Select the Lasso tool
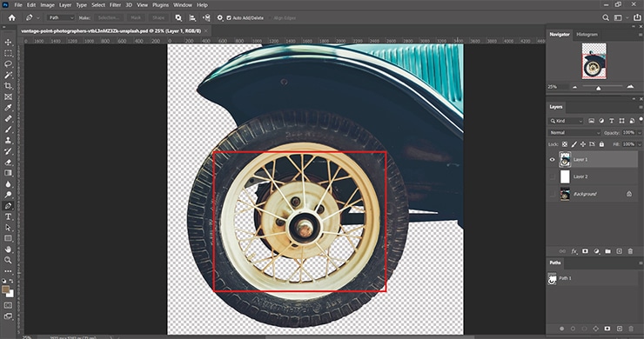Image resolution: width=644 pixels, height=339 pixels. [8, 64]
